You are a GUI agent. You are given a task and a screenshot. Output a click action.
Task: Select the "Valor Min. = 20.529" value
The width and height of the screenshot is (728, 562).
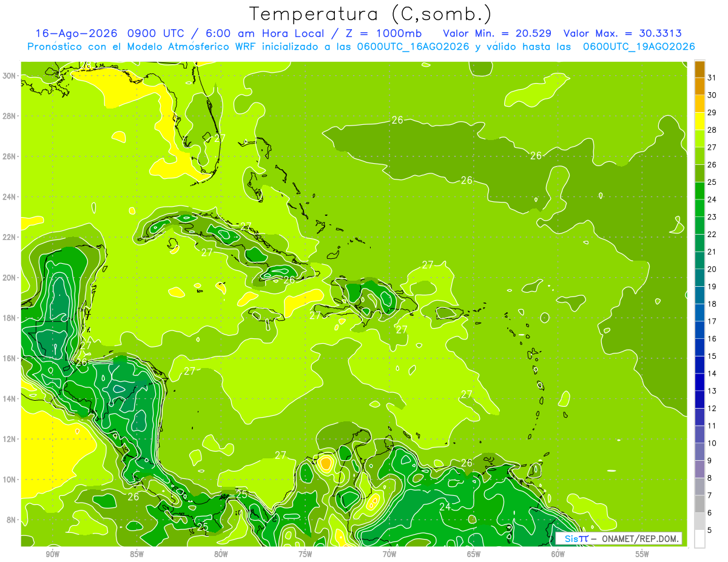tap(498, 33)
